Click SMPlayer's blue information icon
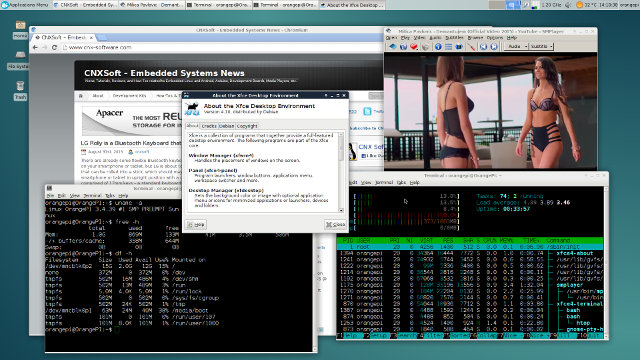 click(438, 47)
